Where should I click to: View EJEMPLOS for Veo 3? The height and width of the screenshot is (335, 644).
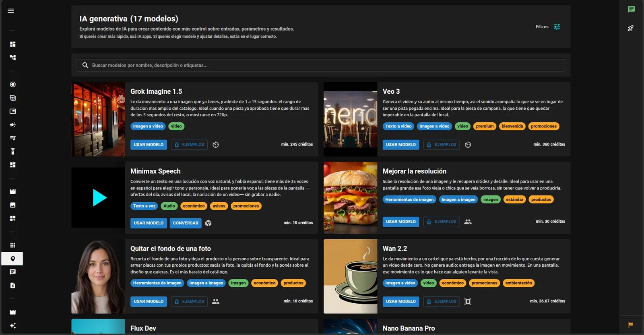tap(442, 145)
